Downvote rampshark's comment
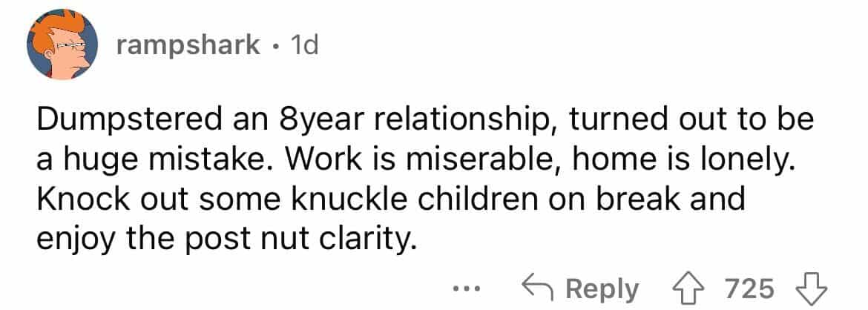 pyautogui.click(x=812, y=288)
